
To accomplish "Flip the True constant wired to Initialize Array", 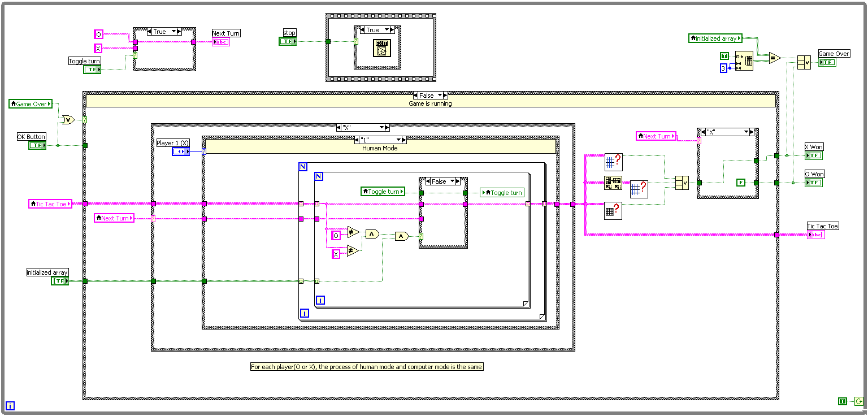I will 724,55.
